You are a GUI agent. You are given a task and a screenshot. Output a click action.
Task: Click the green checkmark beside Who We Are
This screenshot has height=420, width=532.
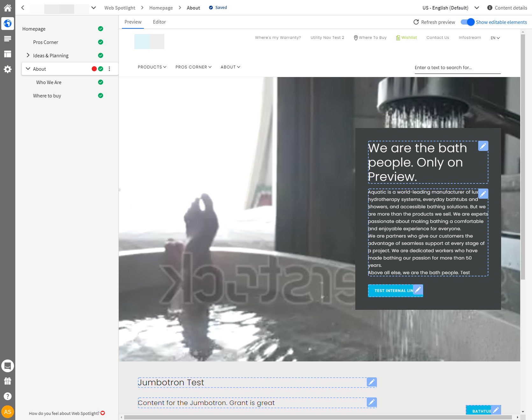[100, 82]
